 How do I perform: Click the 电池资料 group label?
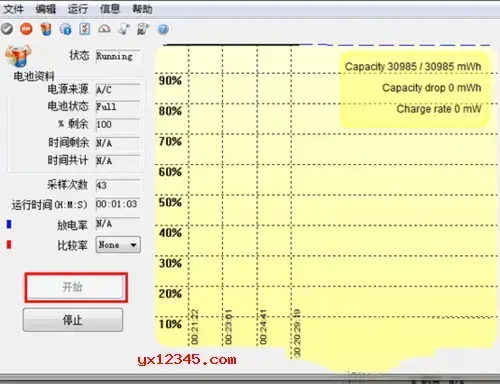34,76
